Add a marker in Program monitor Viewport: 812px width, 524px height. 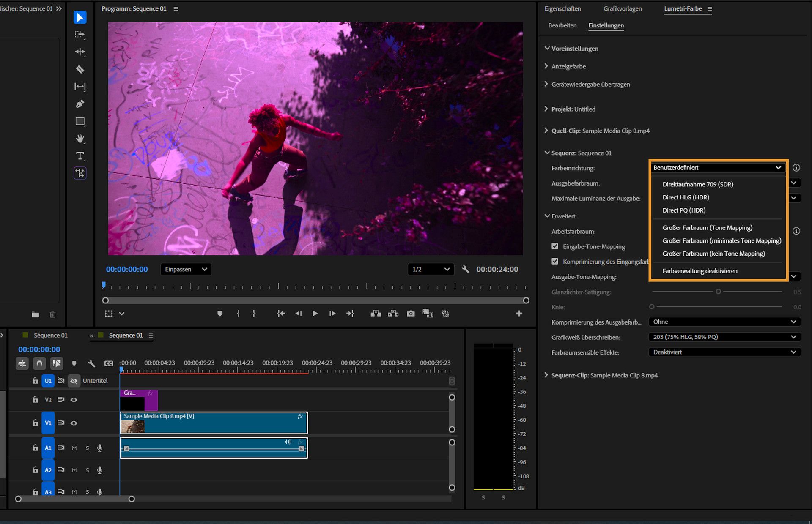click(x=219, y=314)
